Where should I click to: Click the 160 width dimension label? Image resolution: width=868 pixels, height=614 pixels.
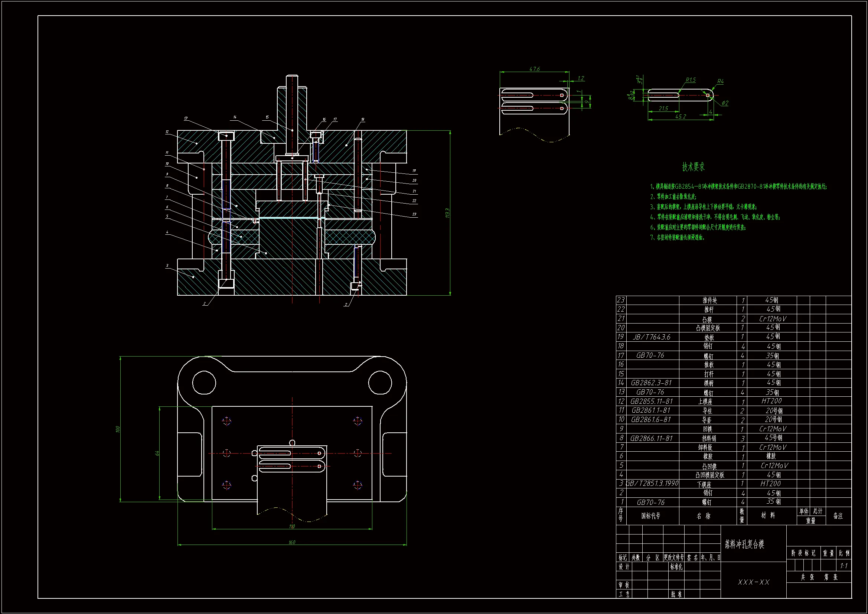pos(292,542)
